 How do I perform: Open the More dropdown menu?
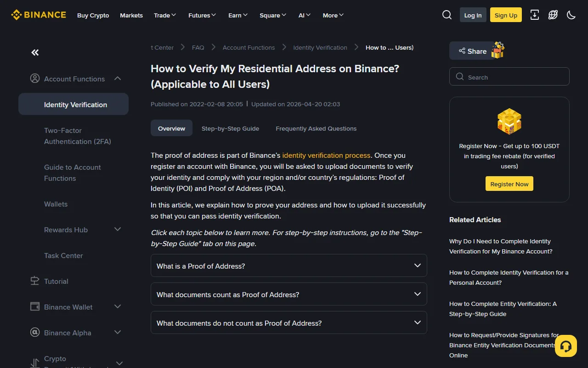pyautogui.click(x=333, y=15)
